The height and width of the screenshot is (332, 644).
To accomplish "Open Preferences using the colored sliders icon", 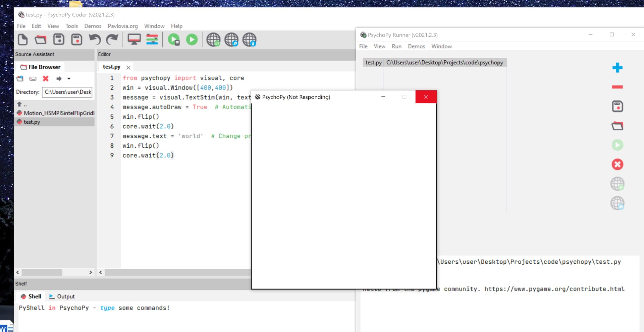I will 152,40.
